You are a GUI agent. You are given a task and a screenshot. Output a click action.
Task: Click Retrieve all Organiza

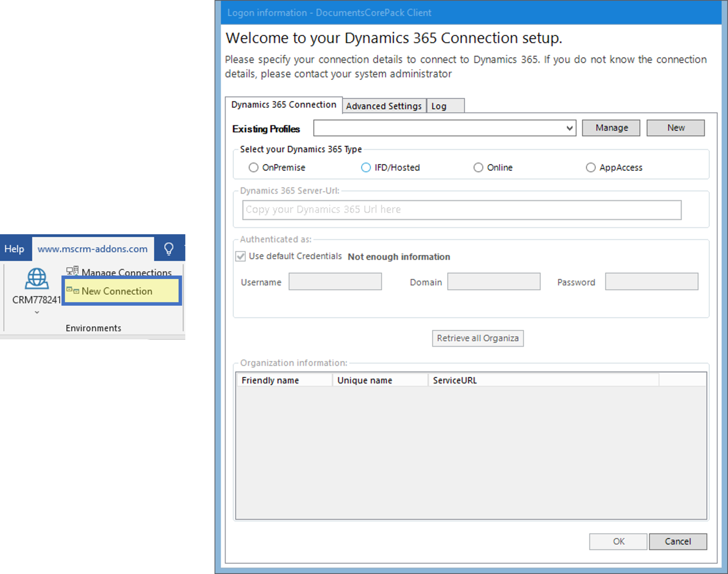pos(478,338)
